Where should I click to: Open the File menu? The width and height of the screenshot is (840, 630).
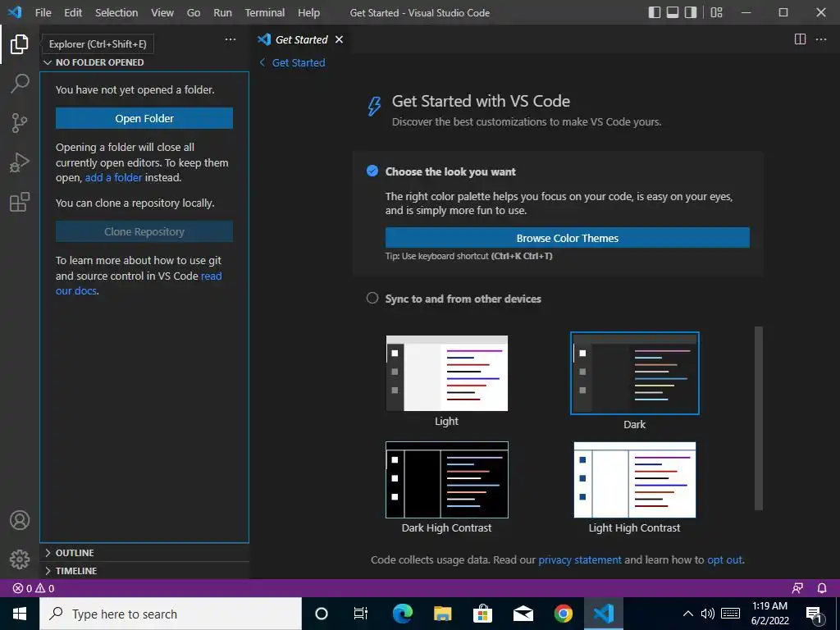(43, 12)
